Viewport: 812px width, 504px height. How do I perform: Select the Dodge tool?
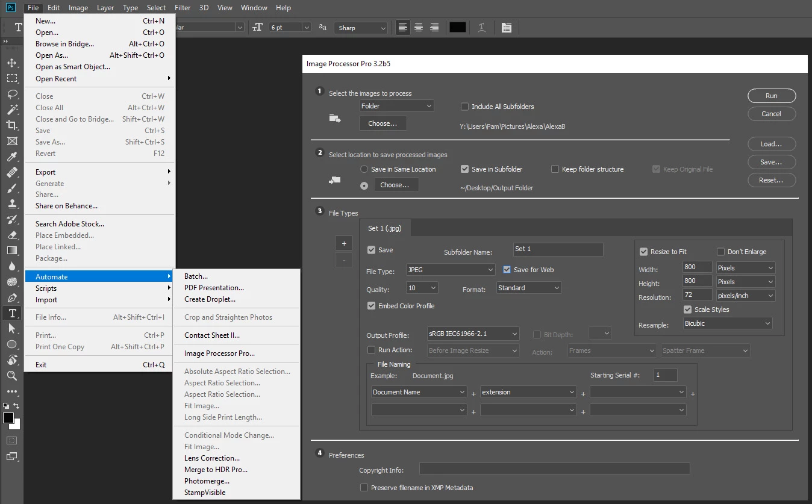tap(11, 282)
